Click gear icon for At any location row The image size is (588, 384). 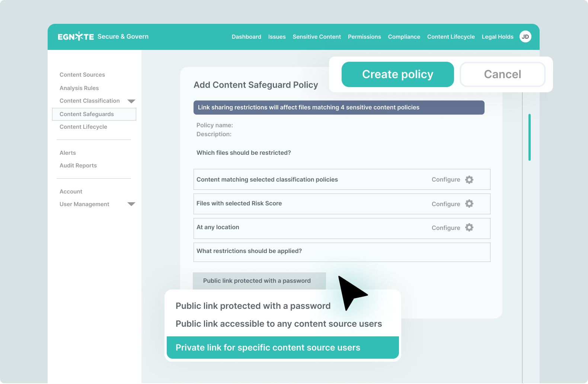click(469, 228)
